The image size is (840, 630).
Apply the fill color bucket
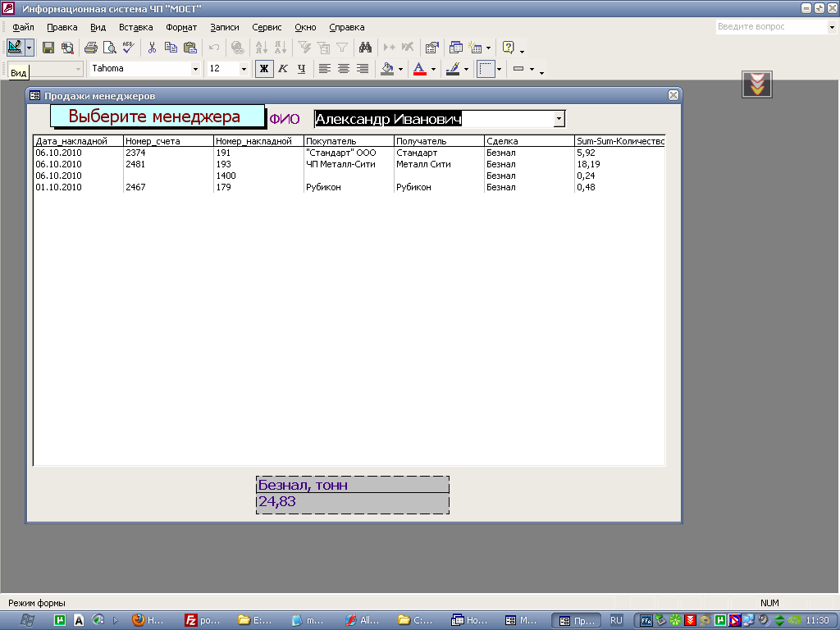(x=387, y=69)
